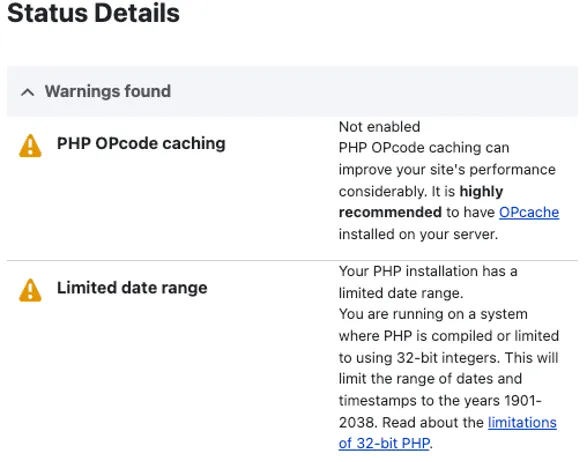
Task: Click the limited date range. sentence ending
Action: 401,293
